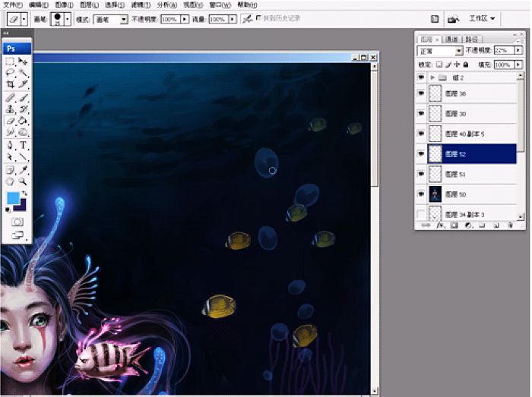
Task: Select the Notes tool
Action: (x=10, y=170)
